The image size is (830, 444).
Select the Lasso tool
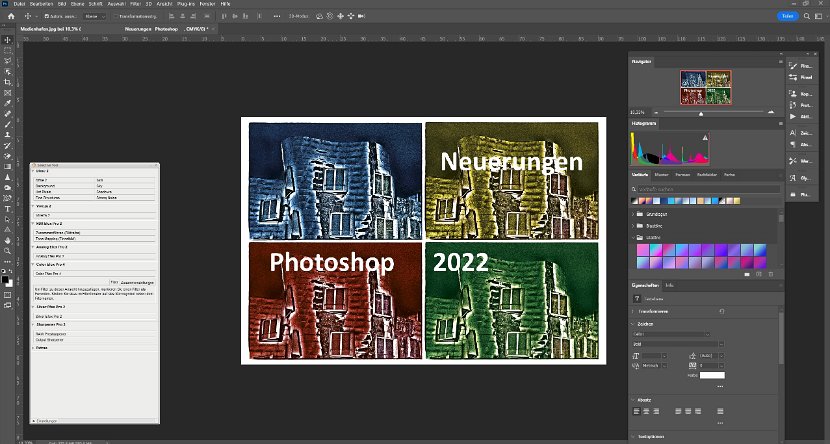pos(7,61)
